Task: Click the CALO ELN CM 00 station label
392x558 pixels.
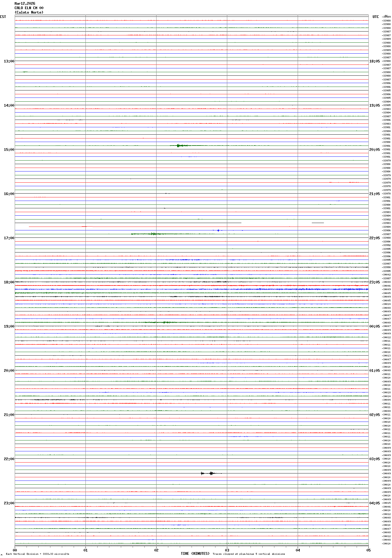Action: click(x=29, y=8)
